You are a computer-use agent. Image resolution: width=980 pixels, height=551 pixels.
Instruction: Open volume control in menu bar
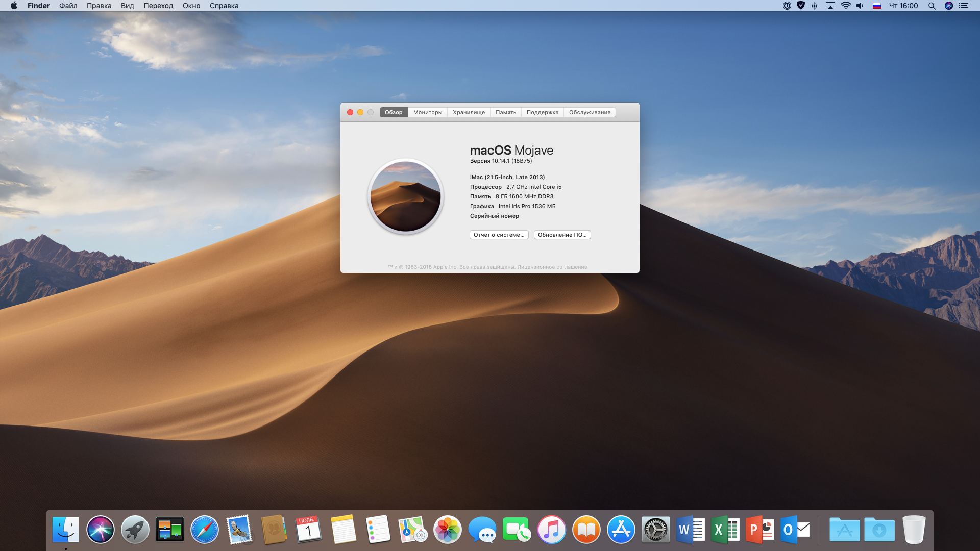860,6
